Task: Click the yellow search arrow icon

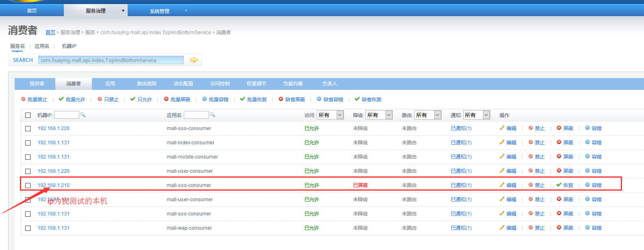Action: 194,60
